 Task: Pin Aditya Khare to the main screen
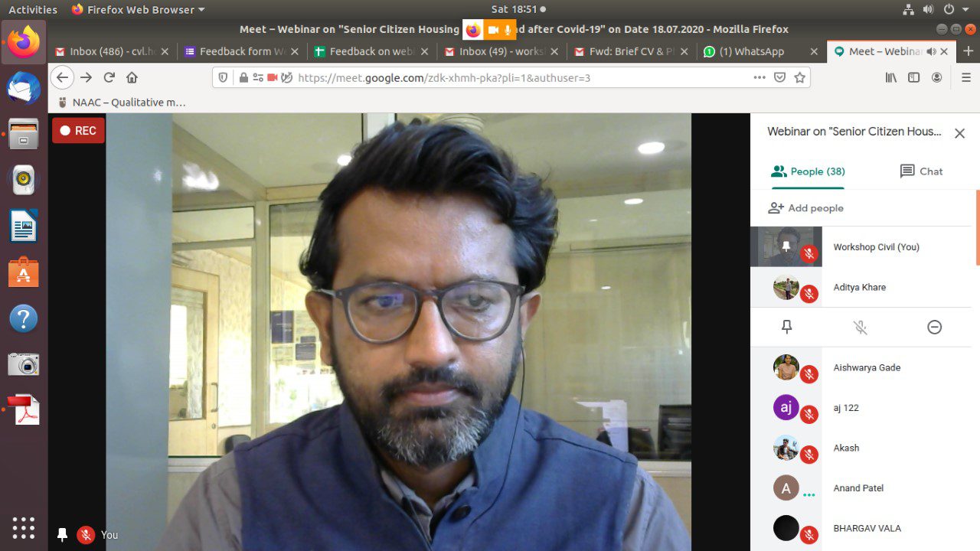pyautogui.click(x=786, y=327)
